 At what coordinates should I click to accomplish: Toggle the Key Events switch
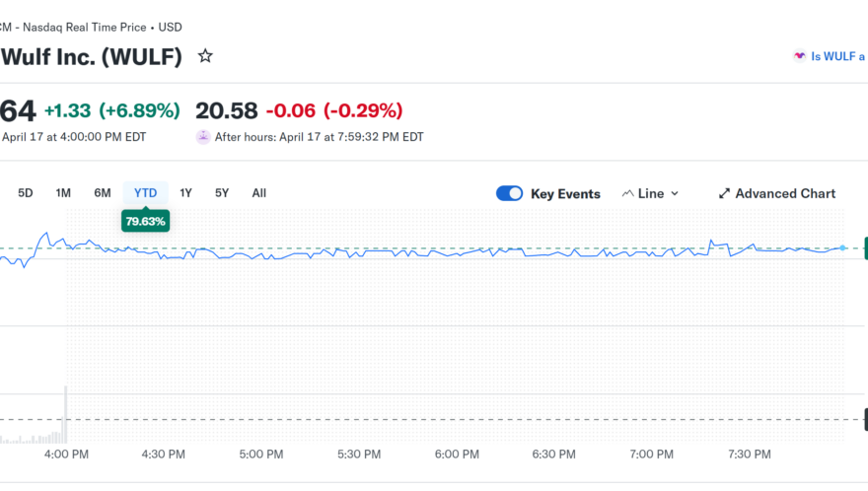(x=509, y=193)
